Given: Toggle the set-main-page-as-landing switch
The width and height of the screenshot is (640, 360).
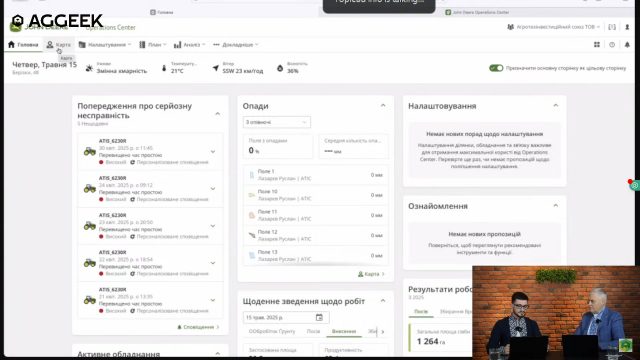Looking at the screenshot, I should tap(496, 68).
